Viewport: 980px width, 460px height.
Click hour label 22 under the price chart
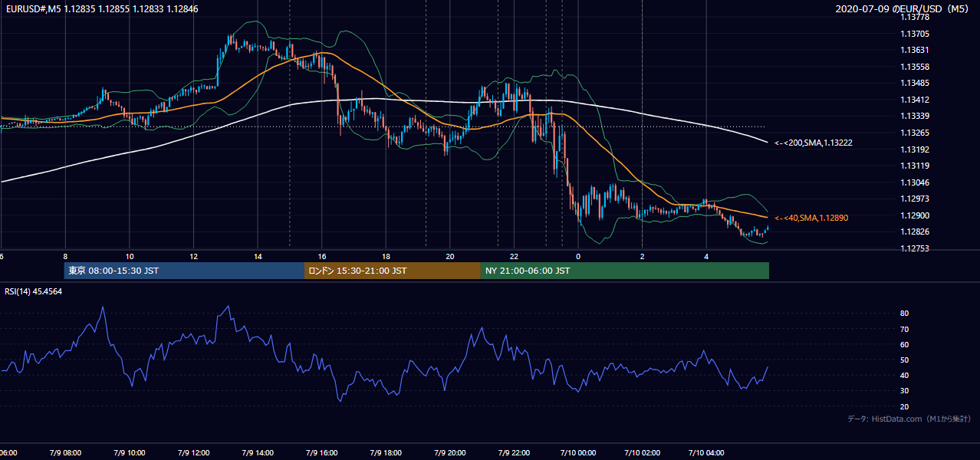point(514,257)
